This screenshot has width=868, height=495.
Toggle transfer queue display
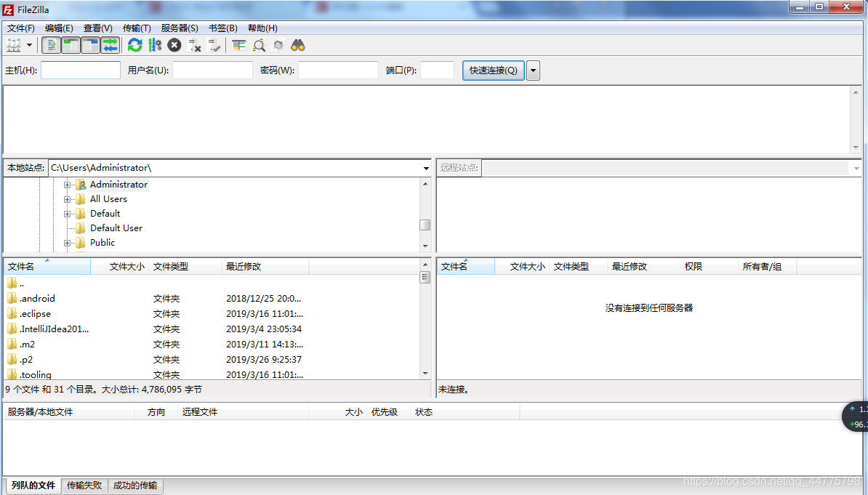(110, 45)
